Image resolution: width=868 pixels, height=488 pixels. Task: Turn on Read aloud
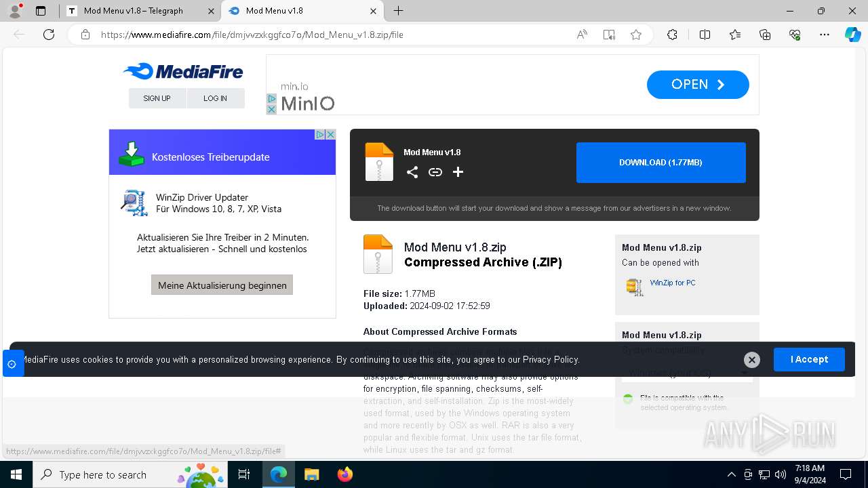click(582, 35)
